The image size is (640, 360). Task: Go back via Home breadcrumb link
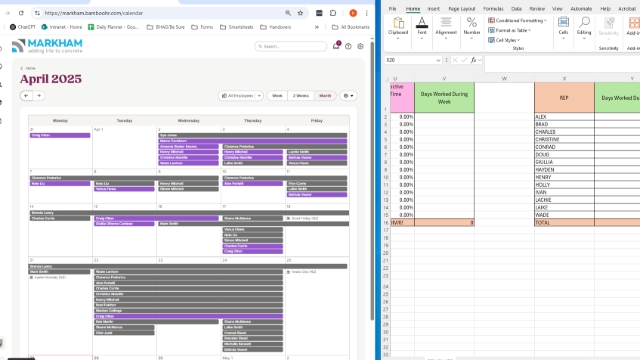point(31,68)
